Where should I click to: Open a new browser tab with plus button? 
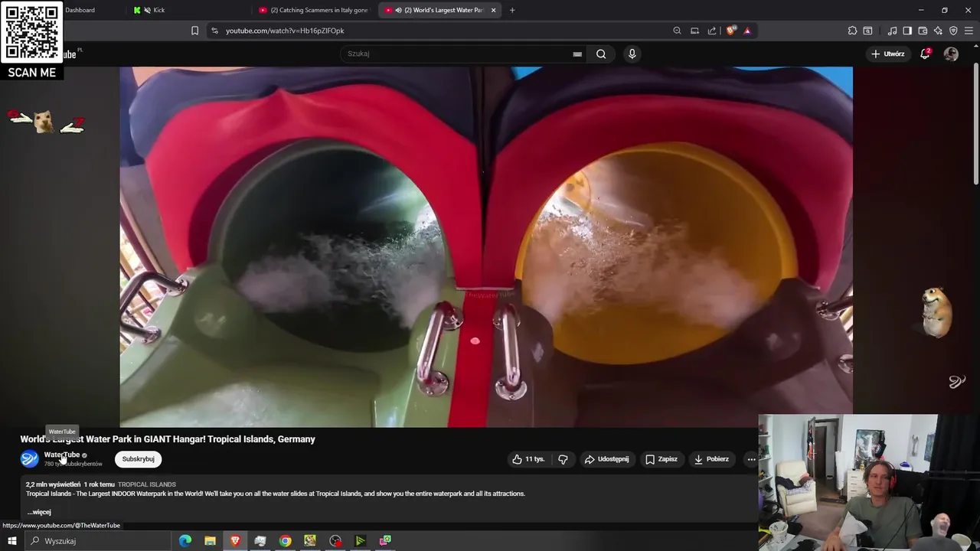tap(512, 10)
